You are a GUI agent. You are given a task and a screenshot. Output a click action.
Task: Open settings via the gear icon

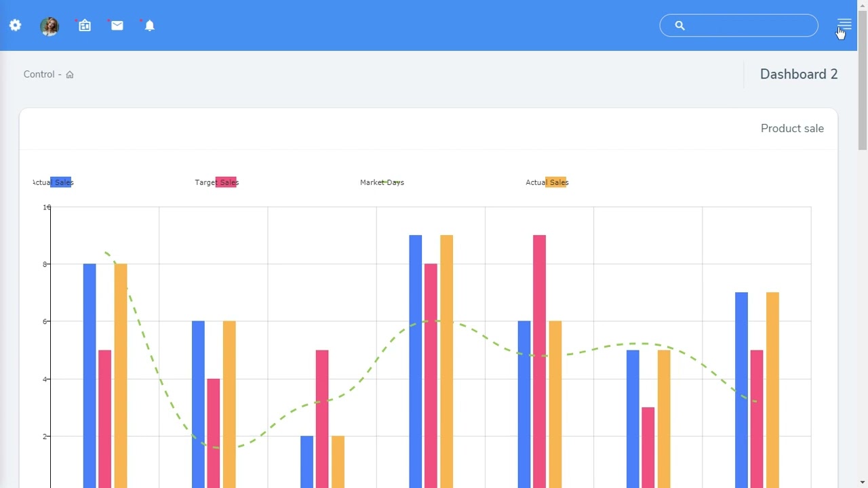point(15,25)
